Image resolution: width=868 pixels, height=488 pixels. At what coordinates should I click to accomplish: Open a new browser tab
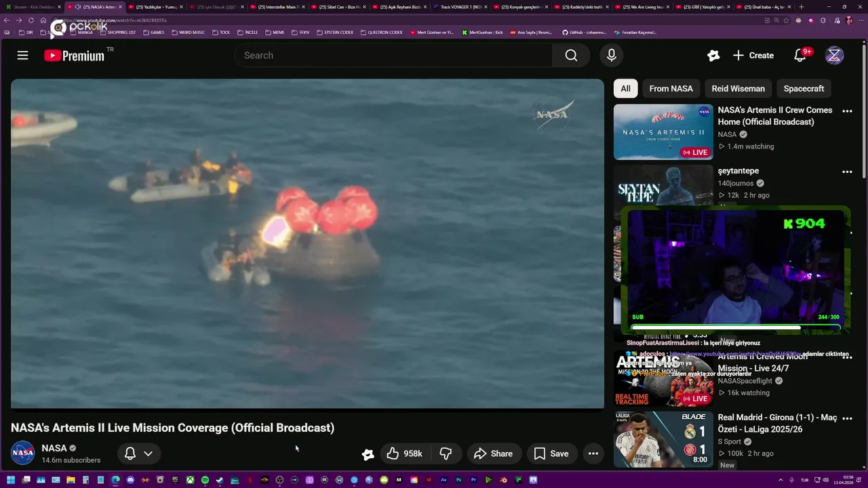coord(802,7)
